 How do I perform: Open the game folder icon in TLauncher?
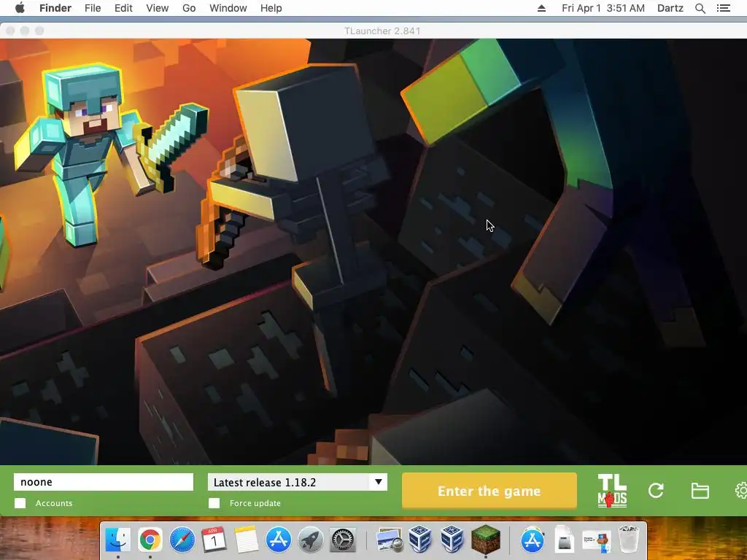coord(700,491)
